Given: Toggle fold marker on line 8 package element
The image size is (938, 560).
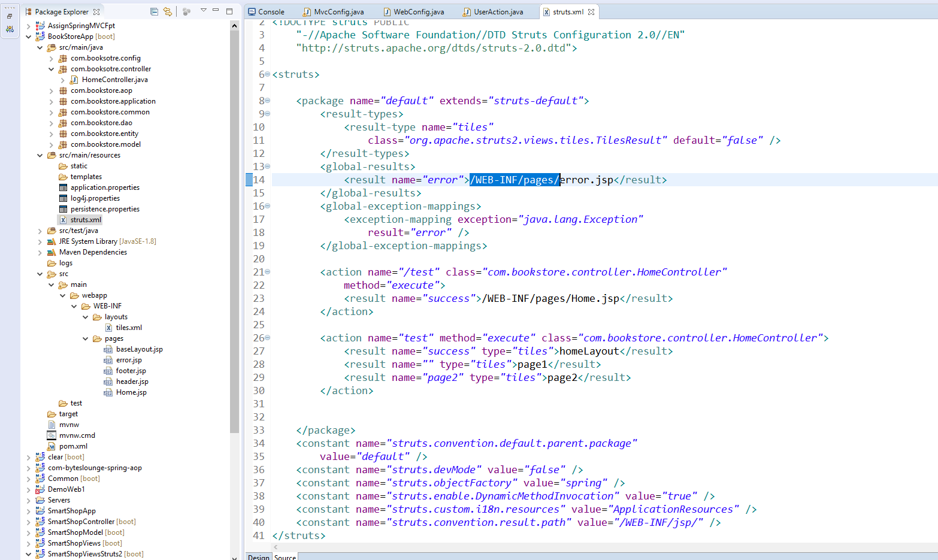Looking at the screenshot, I should (x=268, y=101).
